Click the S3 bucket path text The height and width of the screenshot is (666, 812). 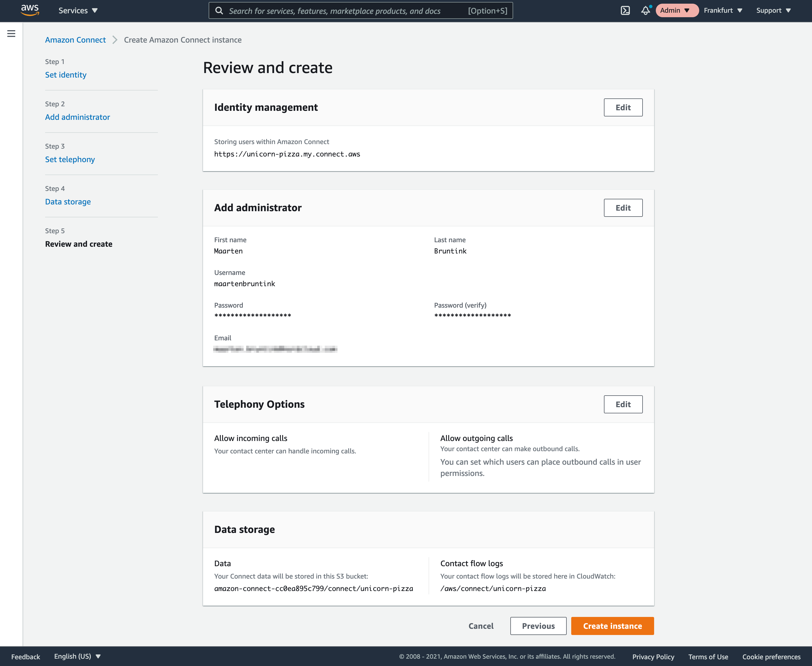(x=313, y=588)
